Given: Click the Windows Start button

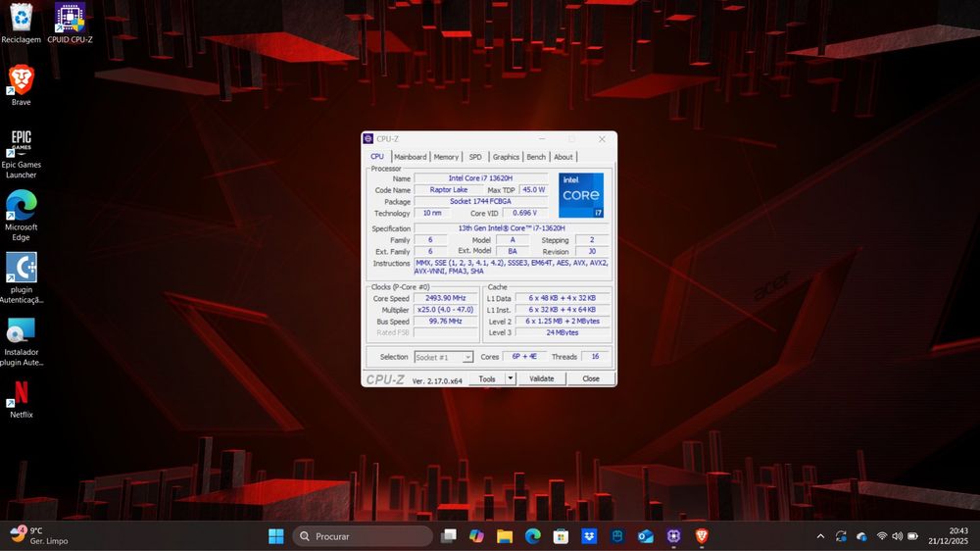Looking at the screenshot, I should pyautogui.click(x=275, y=536).
